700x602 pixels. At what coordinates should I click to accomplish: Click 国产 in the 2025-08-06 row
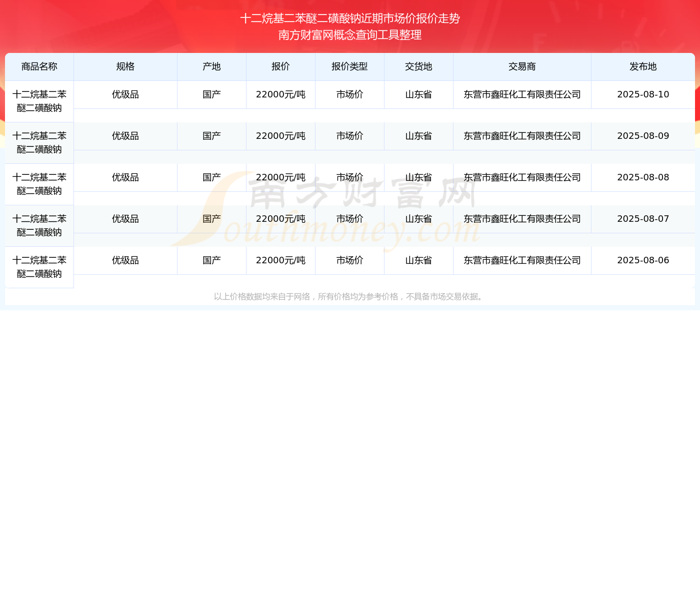(x=212, y=260)
